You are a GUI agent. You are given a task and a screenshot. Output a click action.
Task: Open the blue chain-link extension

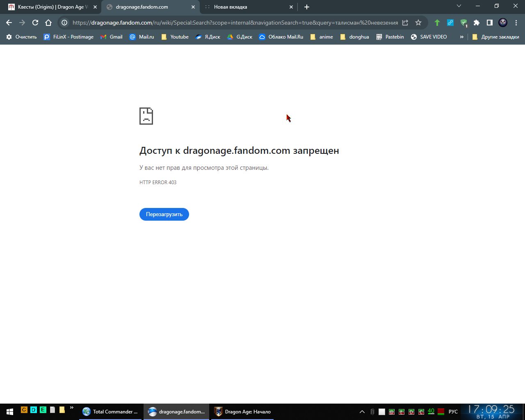tap(450, 23)
